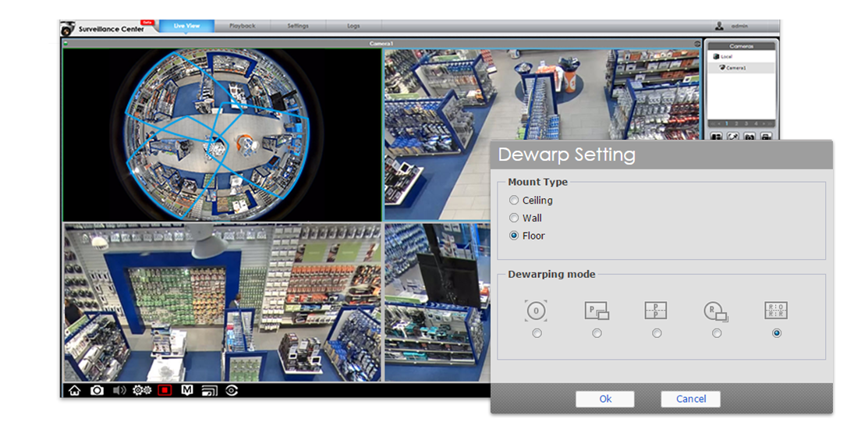This screenshot has width=868, height=437.
Task: Click the R region with inset mode icon
Action: [x=716, y=312]
